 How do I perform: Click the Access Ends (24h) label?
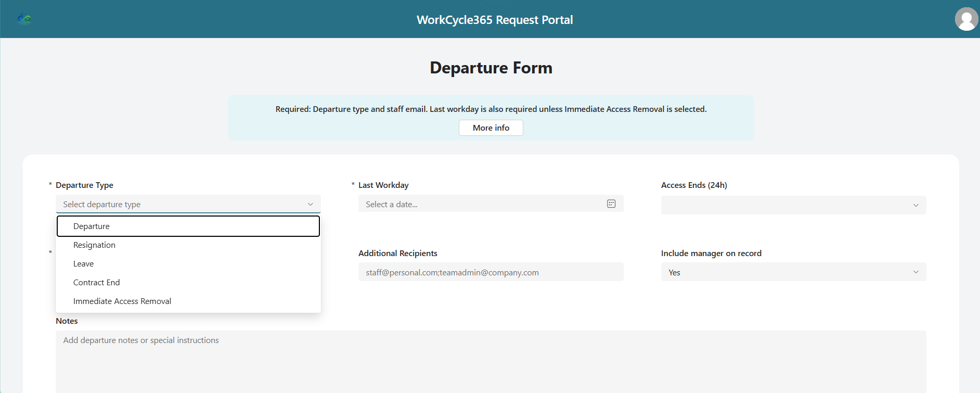(x=694, y=185)
